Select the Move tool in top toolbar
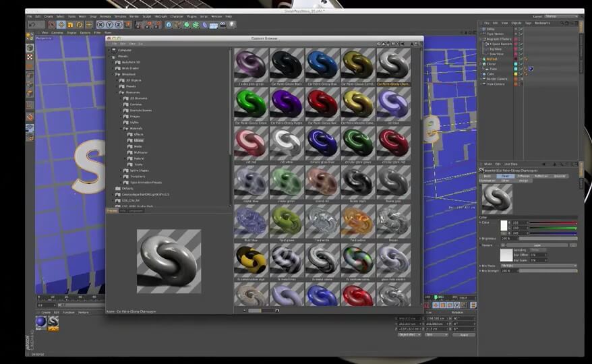The width and height of the screenshot is (592, 364). pos(62,25)
